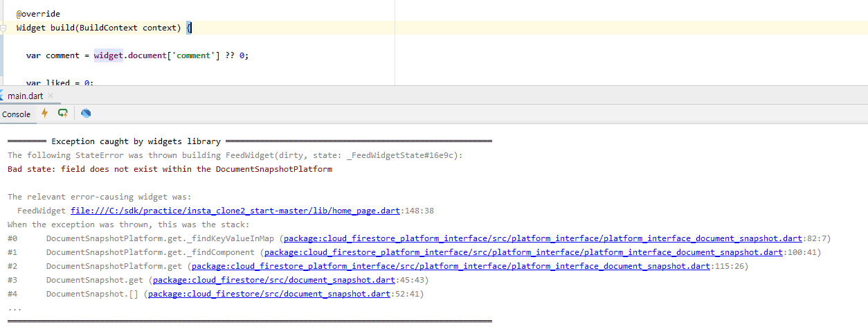
Task: Open stack frame #2 DocumentSnapshotPlatform.get link
Action: pos(451,266)
